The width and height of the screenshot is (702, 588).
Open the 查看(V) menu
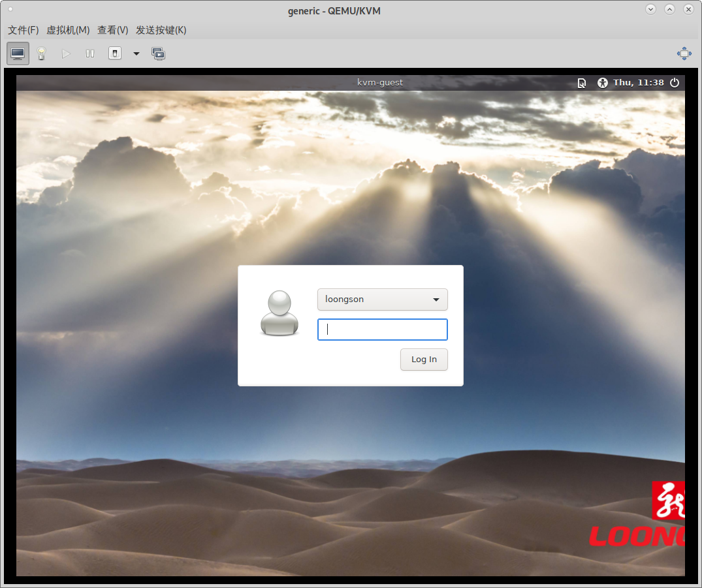112,30
